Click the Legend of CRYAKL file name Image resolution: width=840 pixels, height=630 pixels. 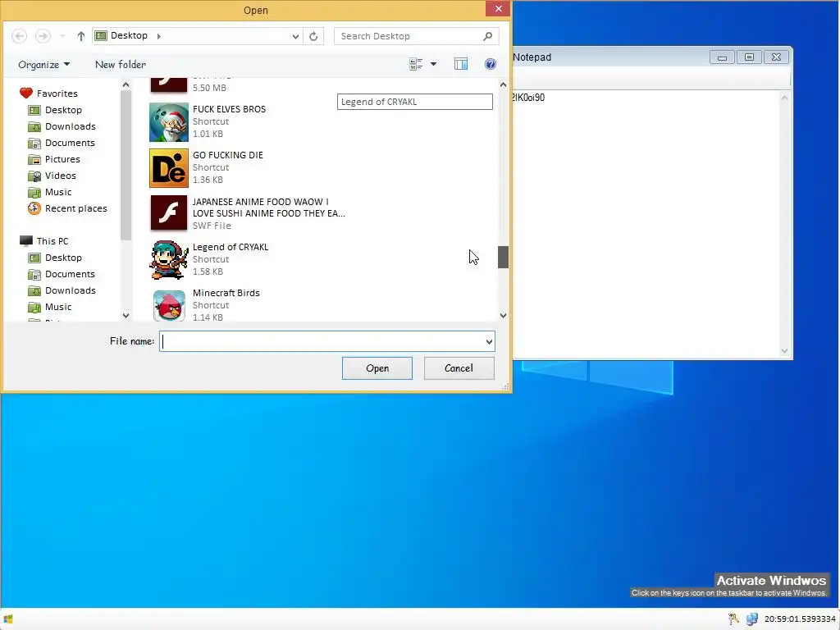pos(231,247)
